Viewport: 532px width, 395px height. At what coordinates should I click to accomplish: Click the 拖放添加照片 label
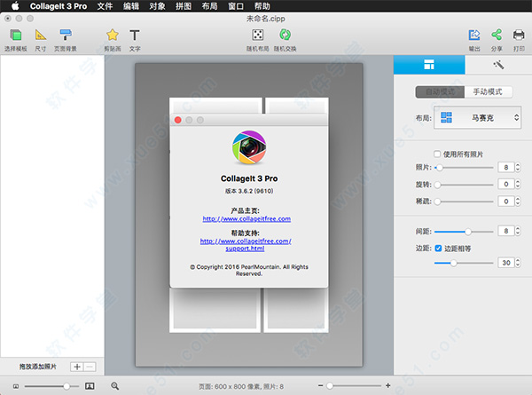pos(37,367)
